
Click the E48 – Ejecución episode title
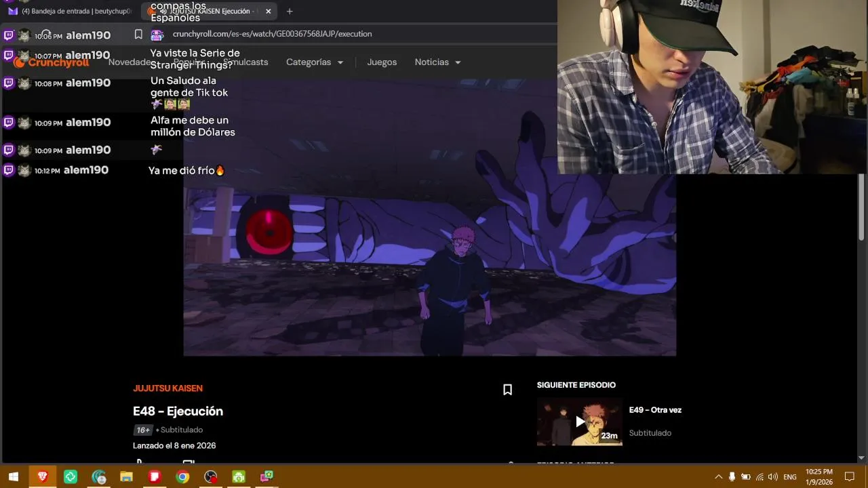tap(178, 411)
